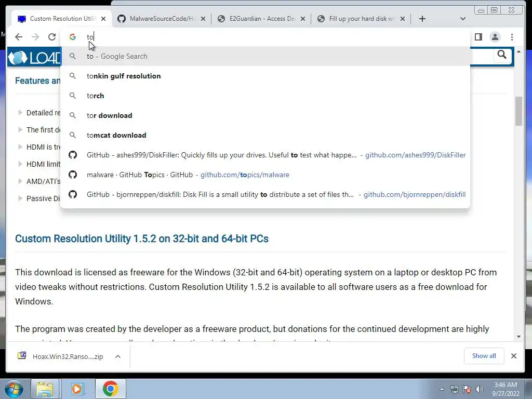Switch to Fill up your hard disk tab

point(362,19)
